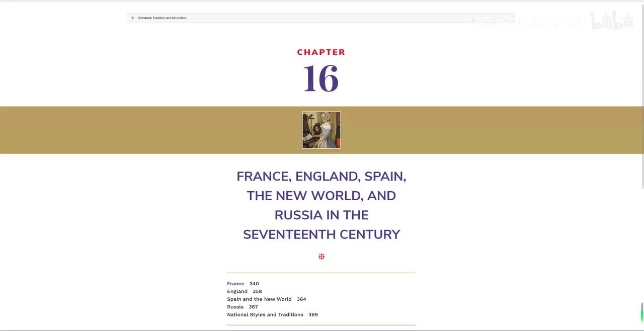Screen dimensions: 644x331
Task: Go to Previous: Tradition and Innovation
Action: [162, 18]
